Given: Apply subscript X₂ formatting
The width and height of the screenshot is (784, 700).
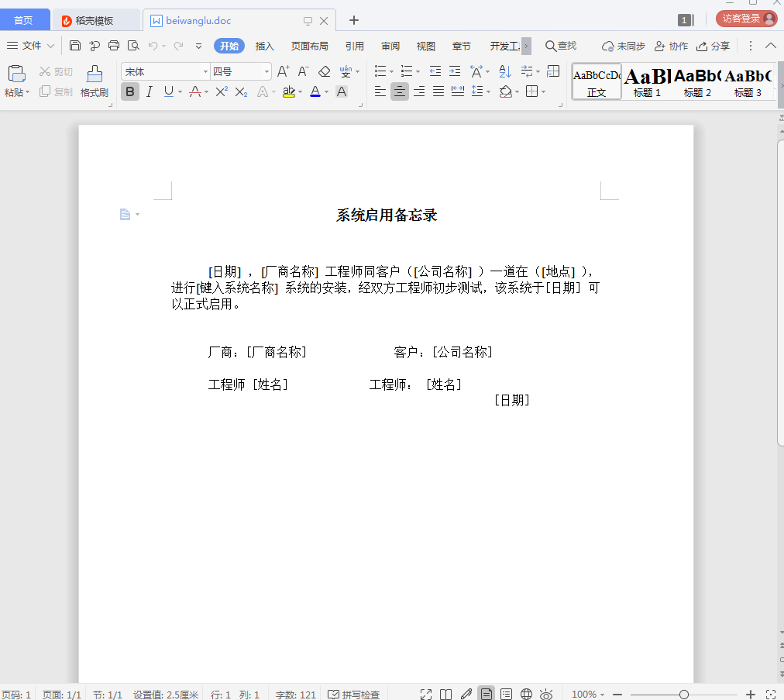Looking at the screenshot, I should (x=241, y=91).
